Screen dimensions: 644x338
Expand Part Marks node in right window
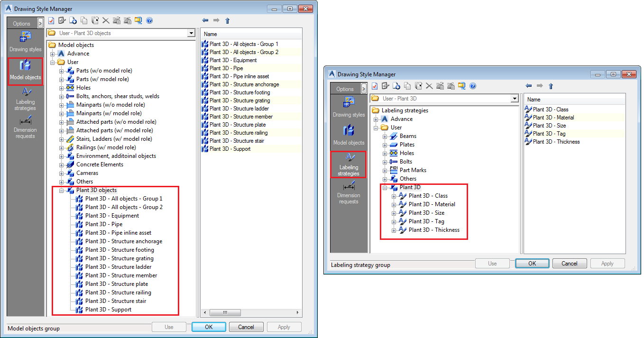385,170
